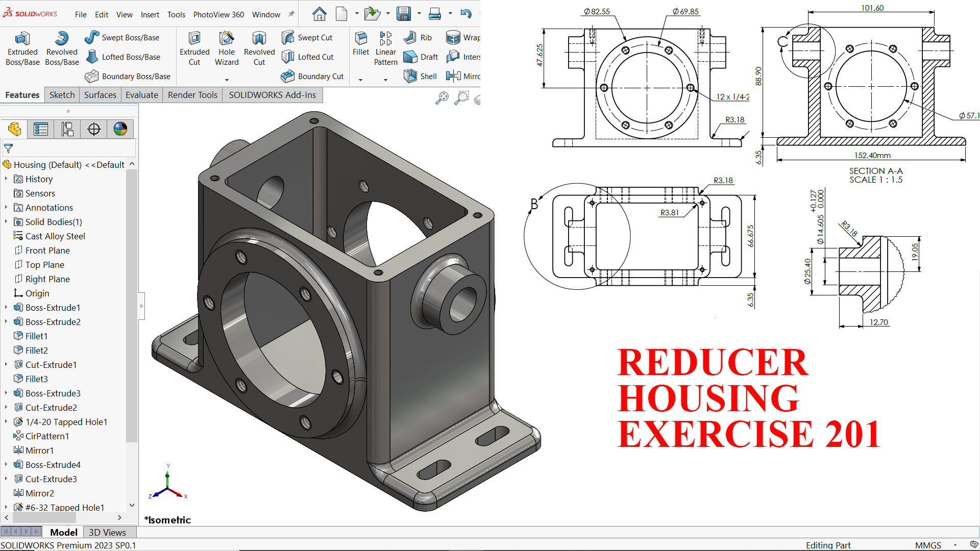Image resolution: width=980 pixels, height=551 pixels.
Task: Select the Extruded Boss/Base tool
Action: 22,48
